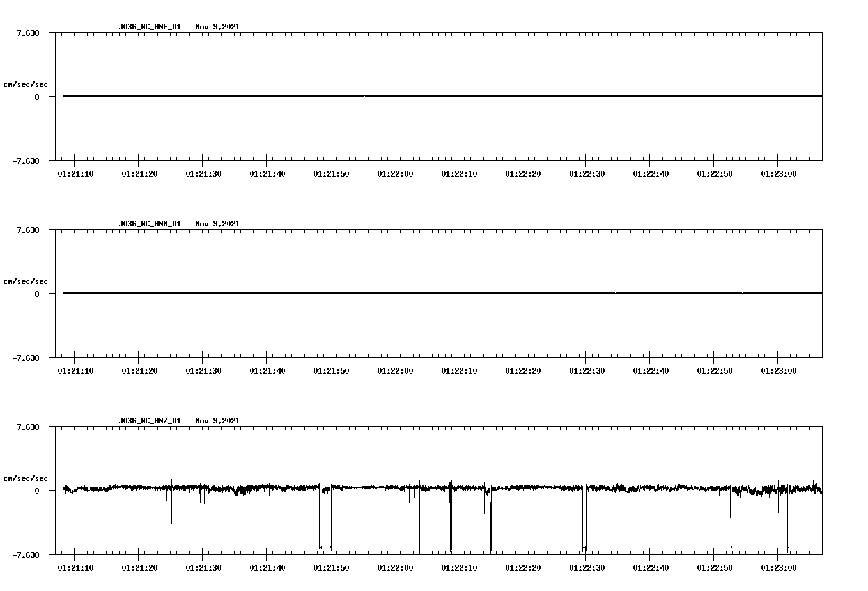This screenshot has width=868, height=591.
Task: Click the 01:22:10 tick label on HNZ plot
Action: click(x=459, y=567)
